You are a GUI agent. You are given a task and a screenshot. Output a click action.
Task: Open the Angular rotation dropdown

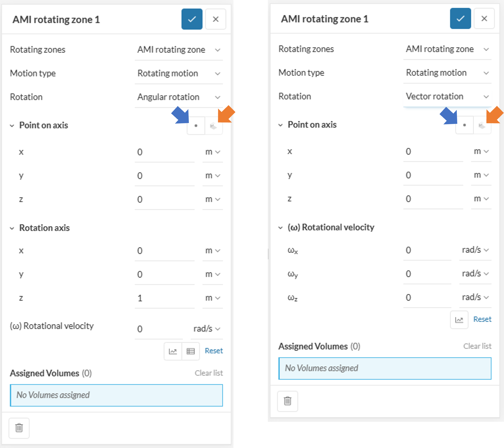[179, 97]
